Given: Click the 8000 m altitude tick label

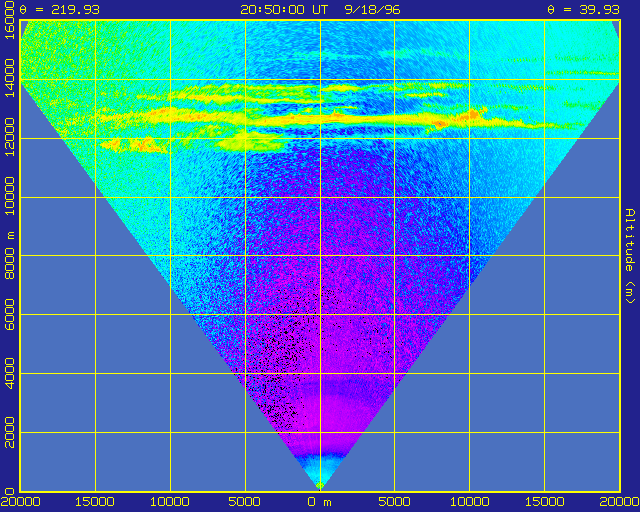Looking at the screenshot, I should [x=9, y=256].
